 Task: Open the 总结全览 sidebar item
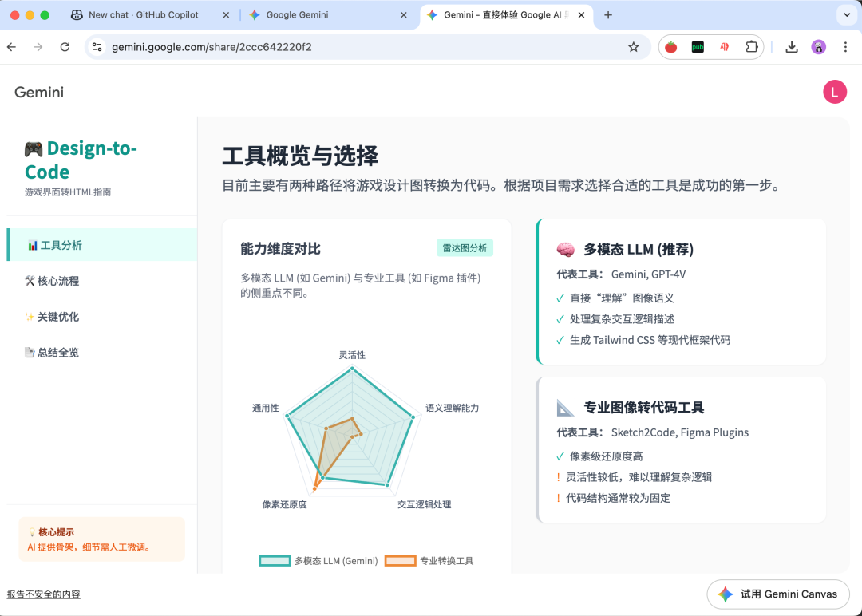102,352
